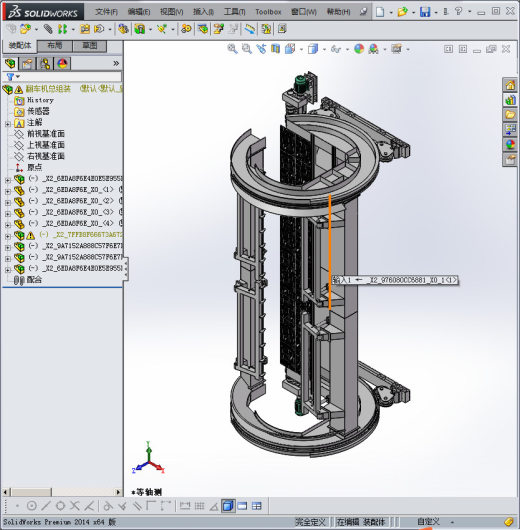
Task: Switch to the 布局 tab
Action: click(54, 46)
